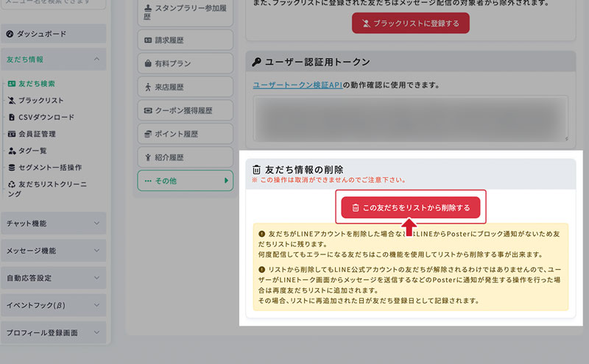The image size is (589, 364).
Task: Expand the イベントフック(β) section
Action: (96, 305)
